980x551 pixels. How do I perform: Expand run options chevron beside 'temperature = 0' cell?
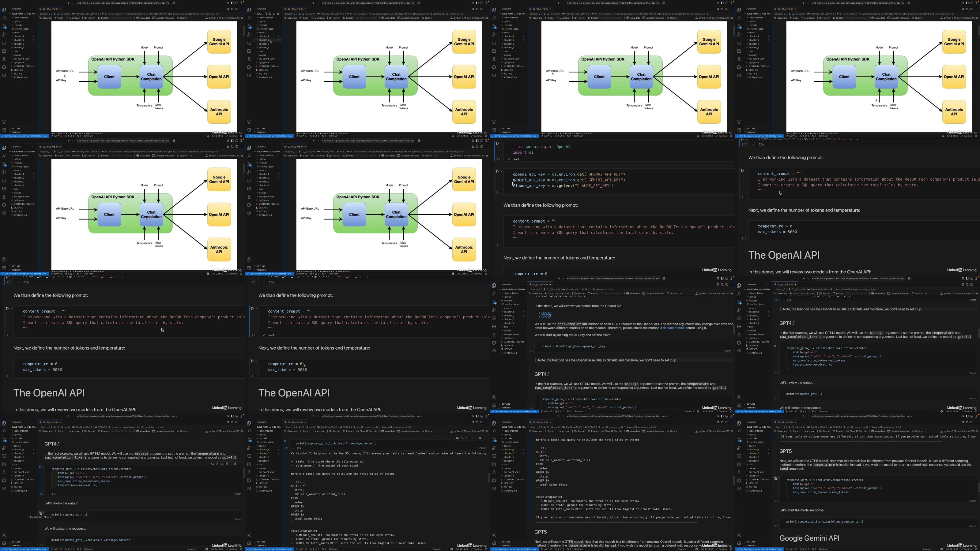[x=256, y=361]
